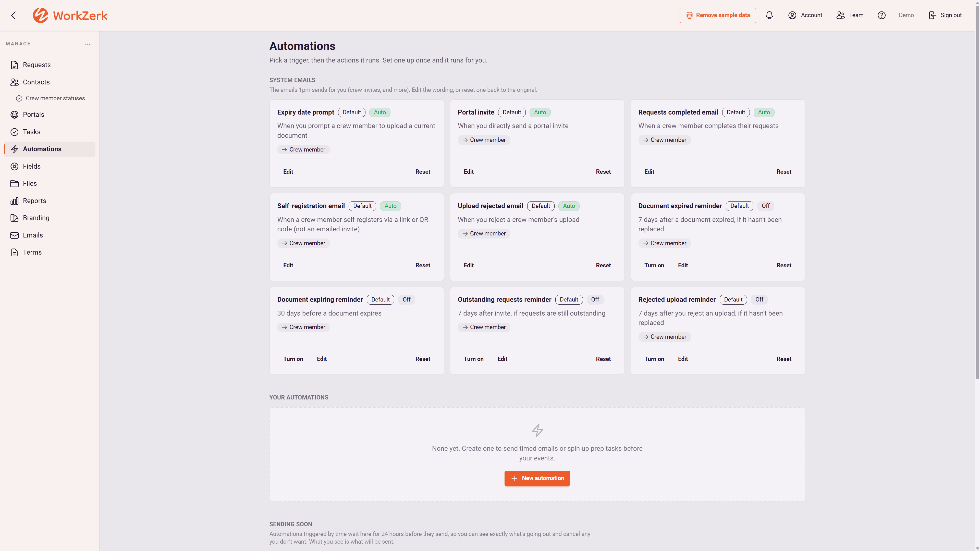Edit the Outstanding requests reminder
Image resolution: width=980 pixels, height=551 pixels.
(x=502, y=359)
